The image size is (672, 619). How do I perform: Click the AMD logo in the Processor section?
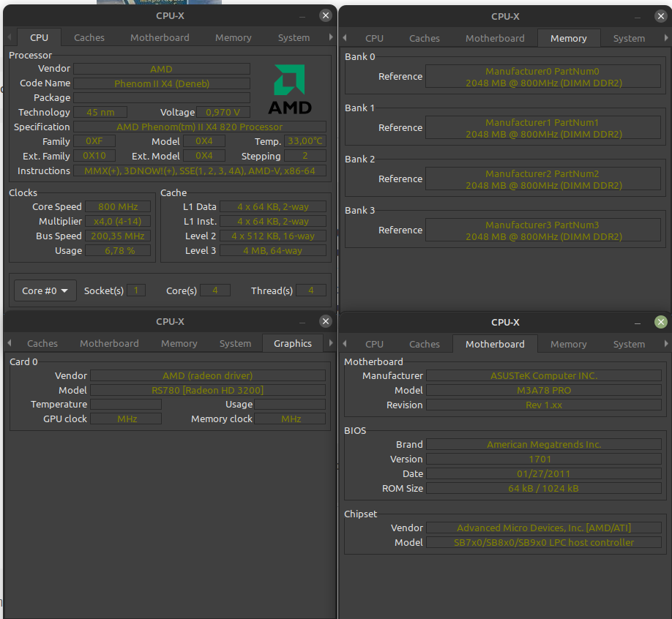[x=290, y=89]
